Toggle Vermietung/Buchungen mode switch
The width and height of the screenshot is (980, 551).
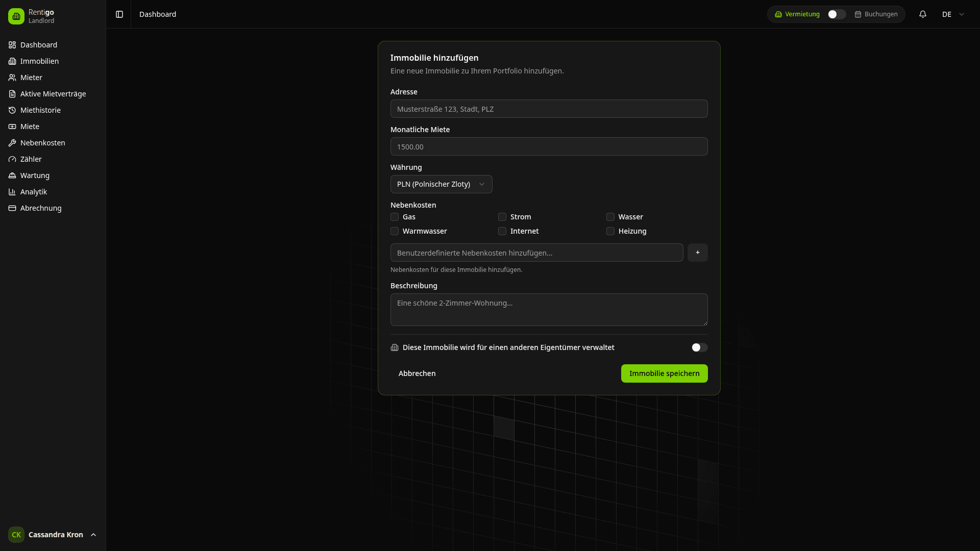click(x=836, y=14)
